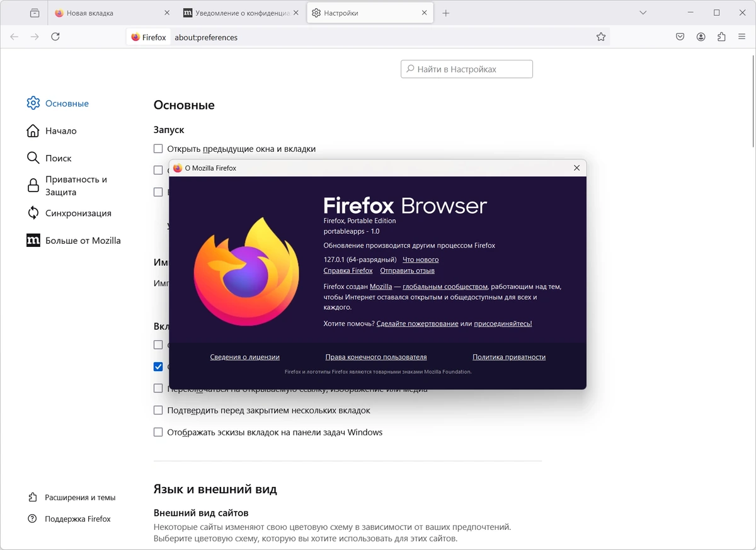Bookmark this page with star icon
The width and height of the screenshot is (756, 550).
click(601, 37)
